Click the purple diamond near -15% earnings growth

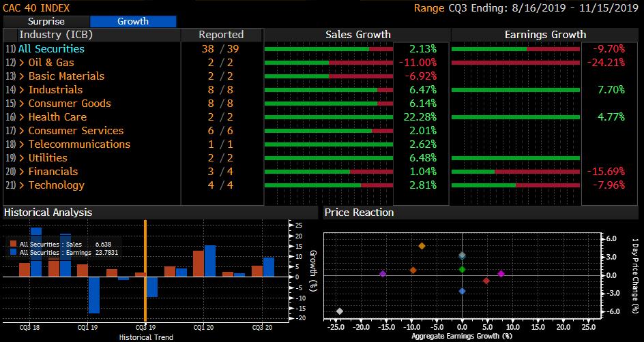383,274
